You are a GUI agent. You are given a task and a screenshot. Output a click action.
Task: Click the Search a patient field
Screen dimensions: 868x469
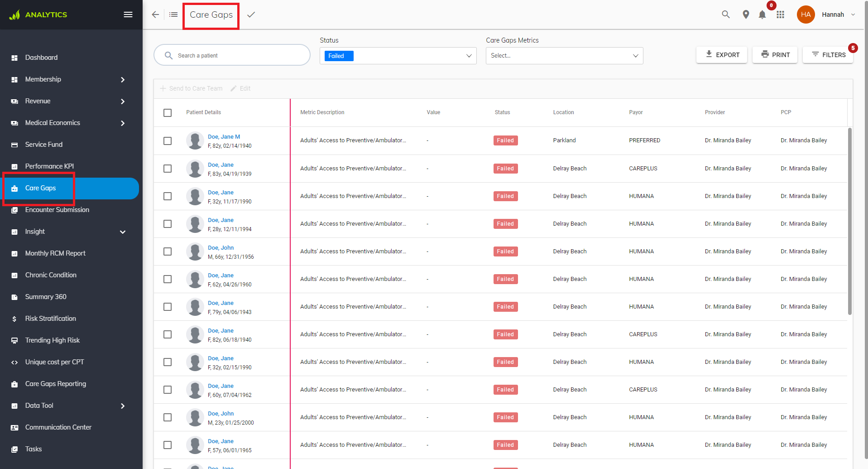click(232, 55)
